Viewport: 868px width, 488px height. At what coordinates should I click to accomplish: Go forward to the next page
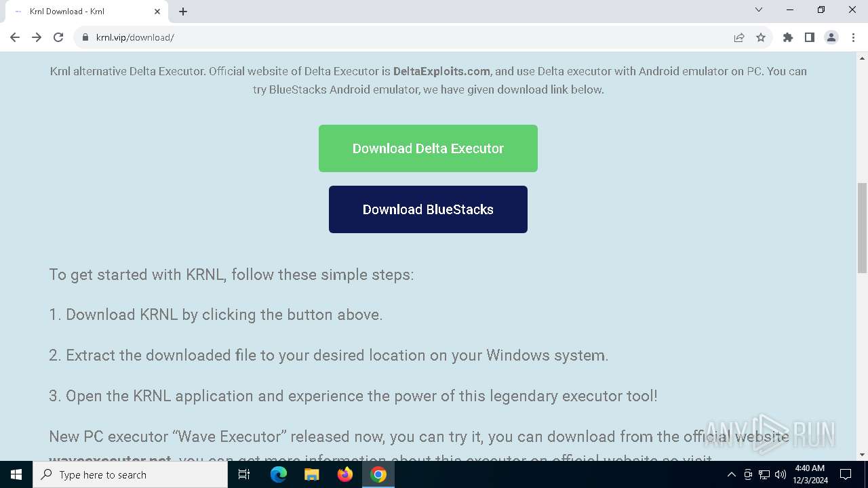pos(37,37)
